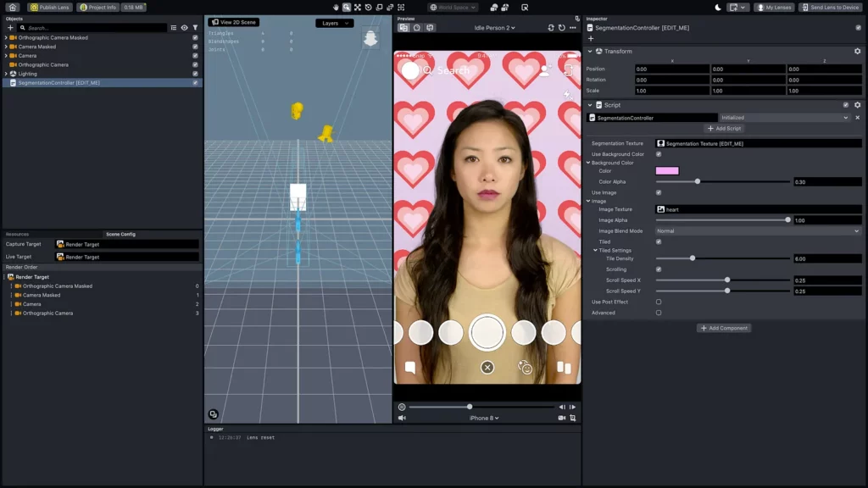Open iPhone 8 device dropdown
The height and width of the screenshot is (488, 868).
click(x=484, y=419)
